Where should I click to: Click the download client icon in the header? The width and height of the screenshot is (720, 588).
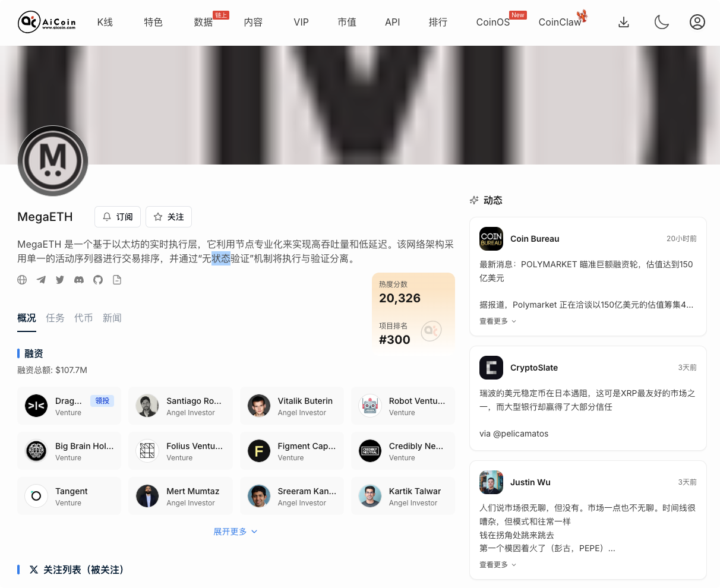pyautogui.click(x=624, y=22)
